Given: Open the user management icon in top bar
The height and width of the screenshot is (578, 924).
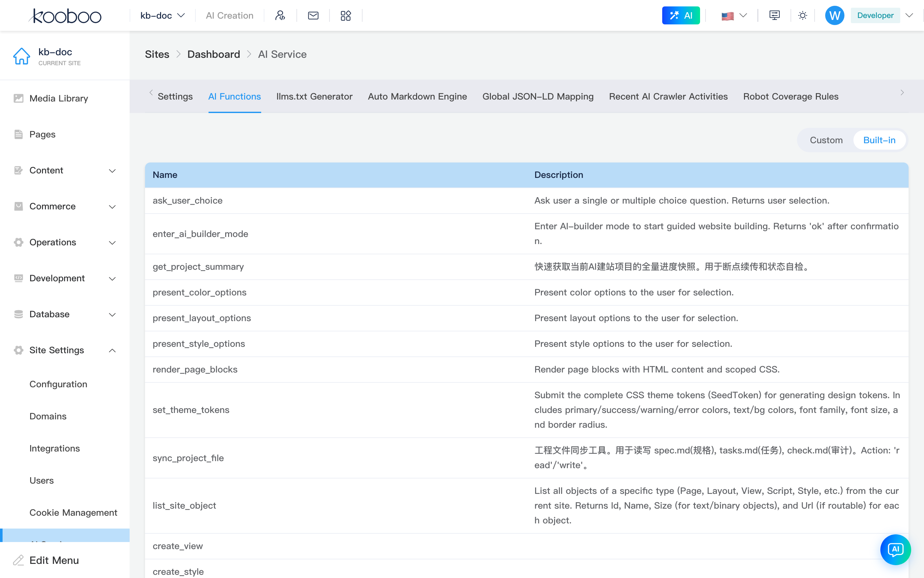Looking at the screenshot, I should tap(280, 15).
